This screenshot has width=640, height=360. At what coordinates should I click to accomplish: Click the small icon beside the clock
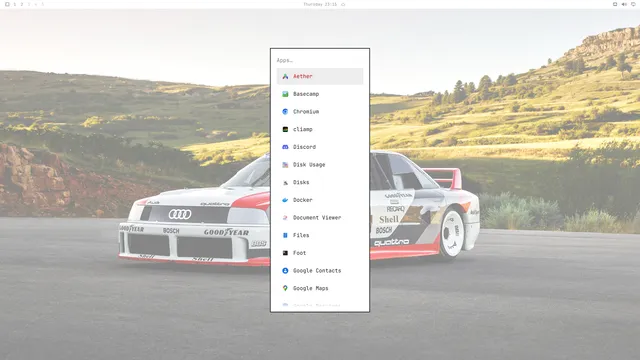pyautogui.click(x=343, y=4)
